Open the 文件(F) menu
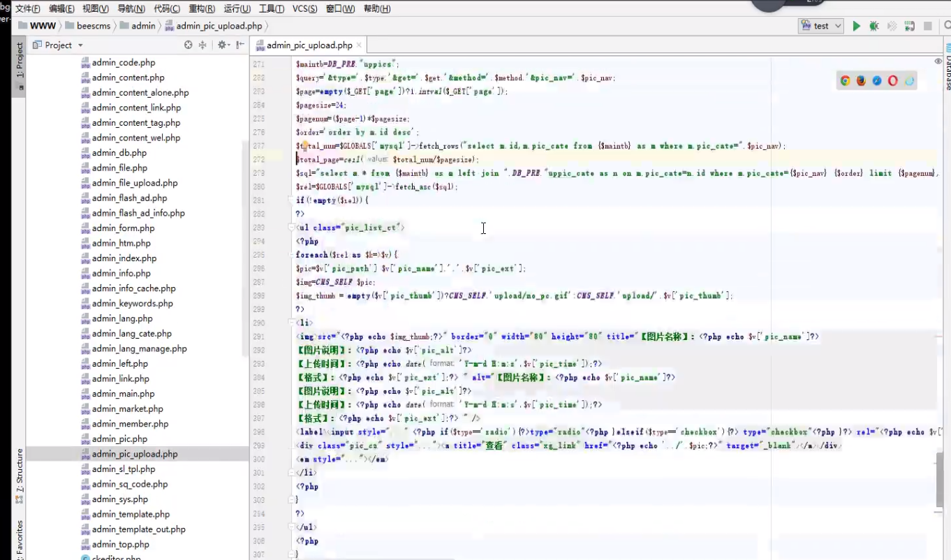 click(28, 8)
